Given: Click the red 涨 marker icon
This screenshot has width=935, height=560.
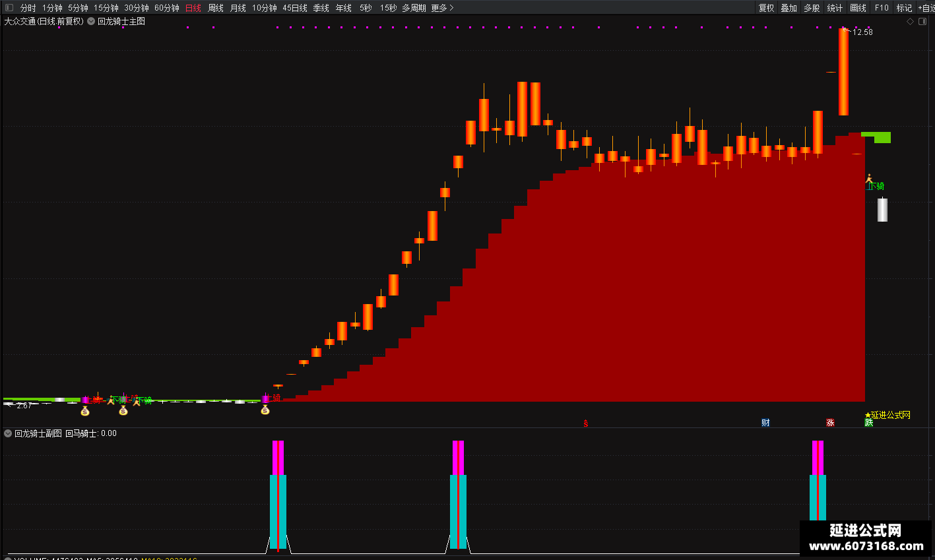Looking at the screenshot, I should (830, 423).
